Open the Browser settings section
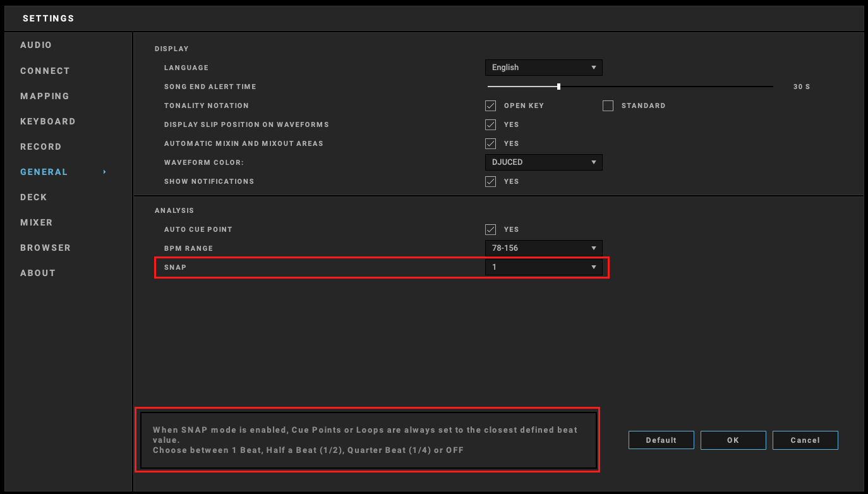Screen dimensions: 868x494 [45, 248]
